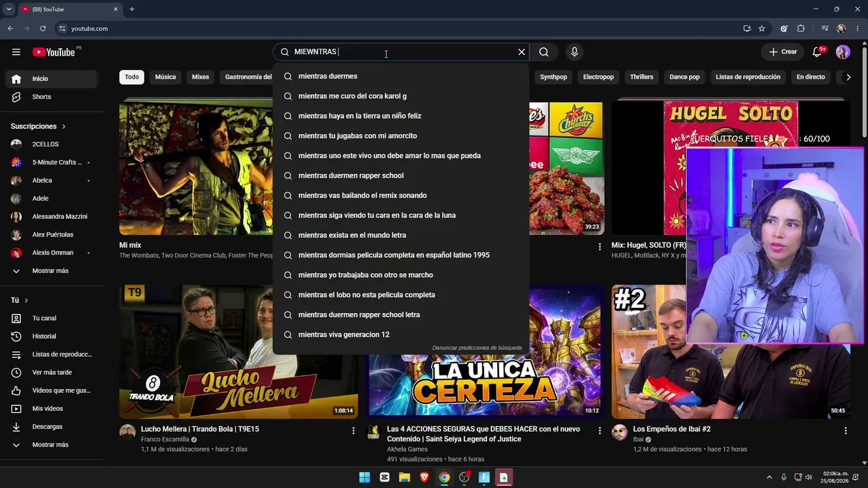868x488 pixels.
Task: Choose suggestion 'mientras duermes'
Action: 401,76
